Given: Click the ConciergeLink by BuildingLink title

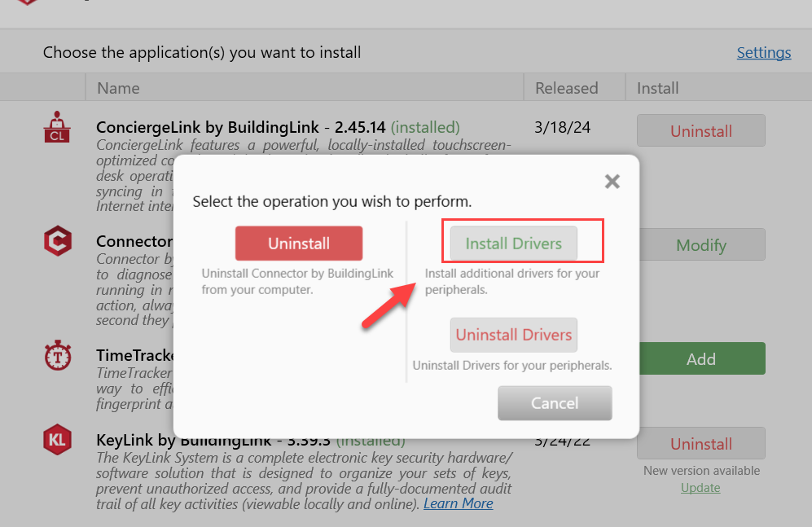Looking at the screenshot, I should point(207,127).
